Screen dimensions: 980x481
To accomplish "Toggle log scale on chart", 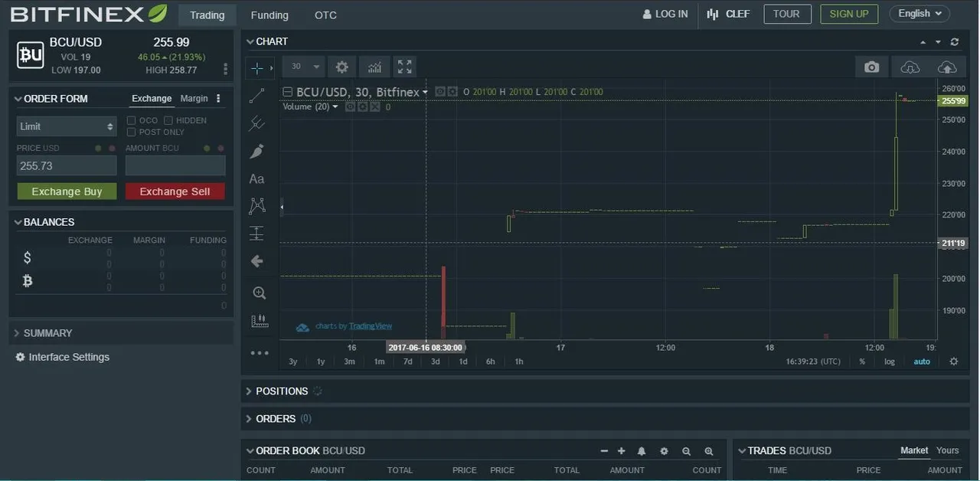I will click(890, 362).
